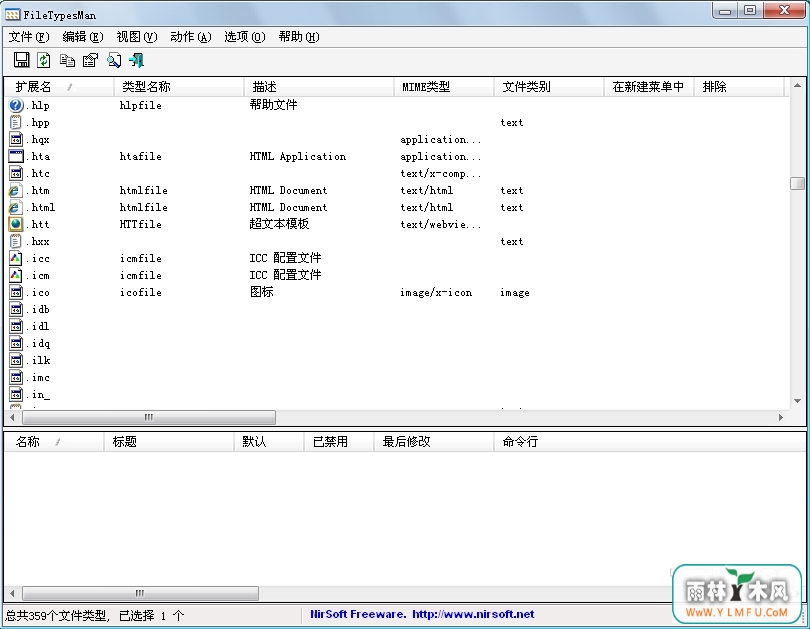This screenshot has height=629, width=810.
Task: Open the 文件(F) menu
Action: tap(29, 37)
